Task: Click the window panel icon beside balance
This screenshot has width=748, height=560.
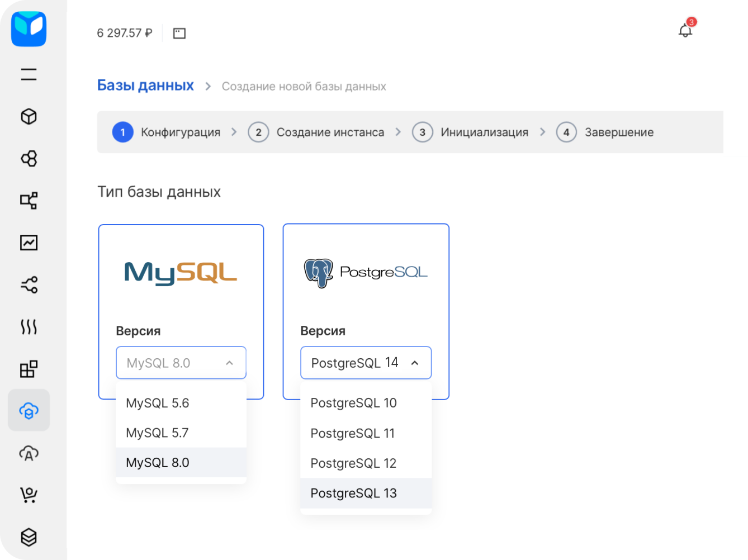Action: (179, 34)
